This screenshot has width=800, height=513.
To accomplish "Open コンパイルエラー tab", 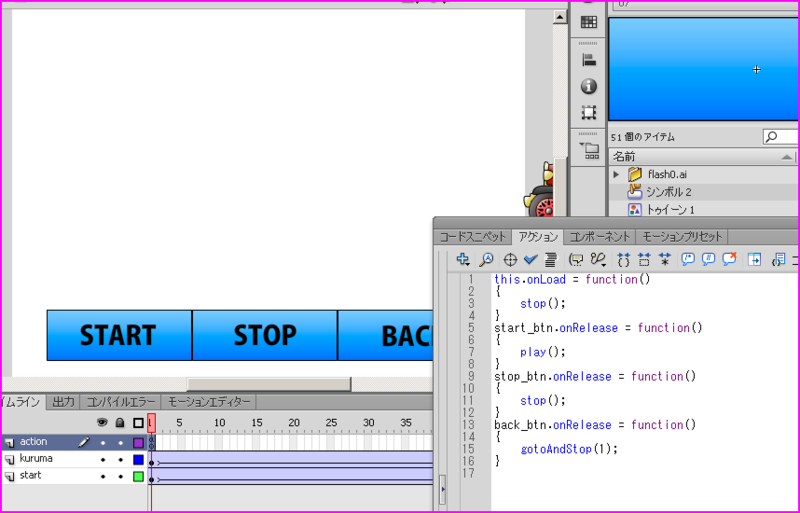I will coord(120,402).
